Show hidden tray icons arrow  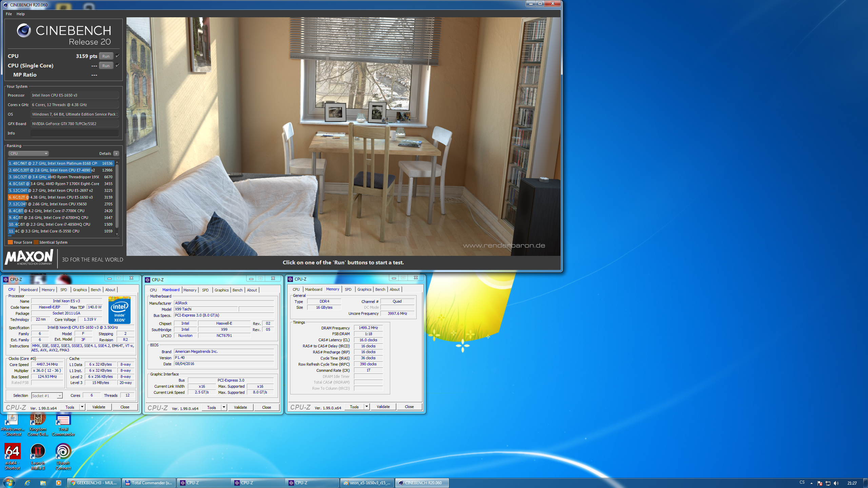[811, 483]
